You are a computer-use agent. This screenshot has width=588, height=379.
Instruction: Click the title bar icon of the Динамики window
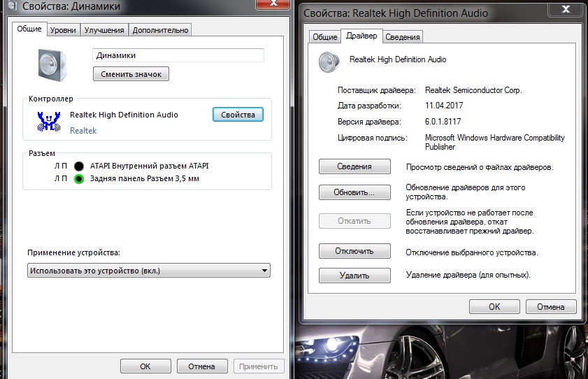pyautogui.click(x=13, y=6)
